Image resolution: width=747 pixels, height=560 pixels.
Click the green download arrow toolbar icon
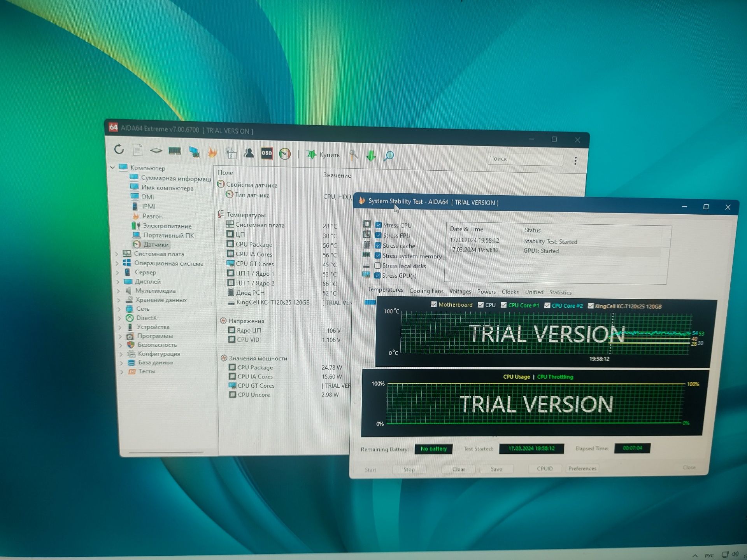tap(371, 156)
